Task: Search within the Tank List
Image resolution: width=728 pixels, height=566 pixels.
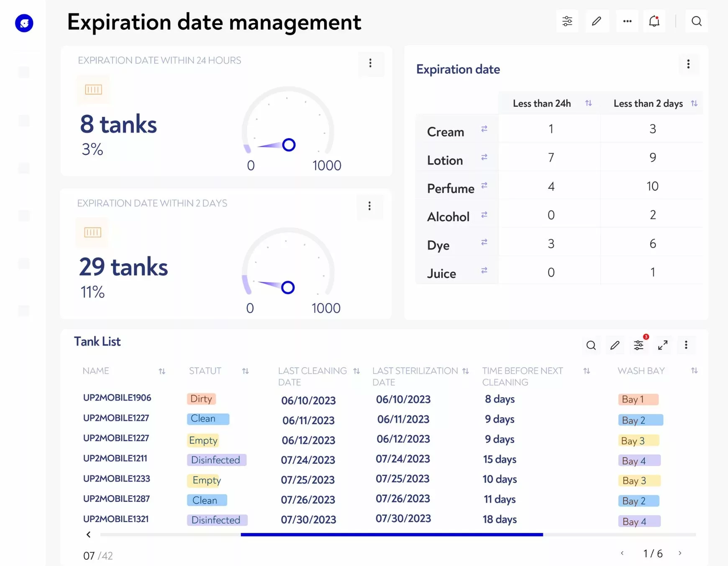Action: [x=591, y=345]
